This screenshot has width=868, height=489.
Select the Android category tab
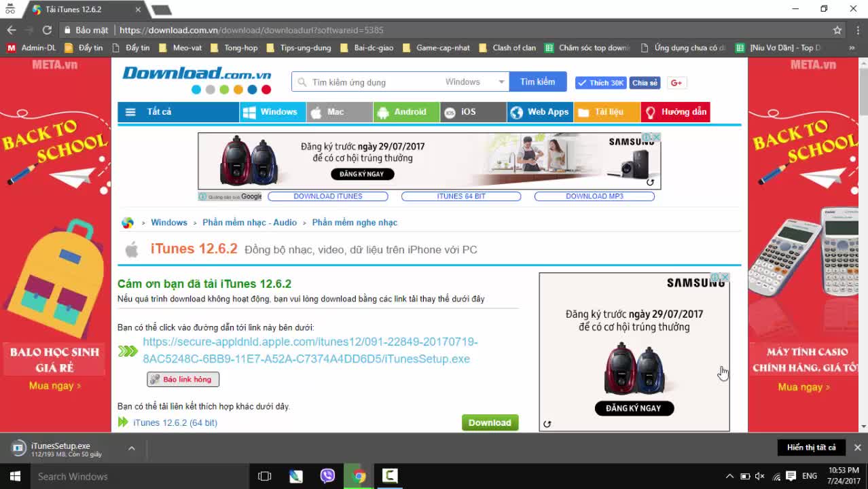click(406, 112)
